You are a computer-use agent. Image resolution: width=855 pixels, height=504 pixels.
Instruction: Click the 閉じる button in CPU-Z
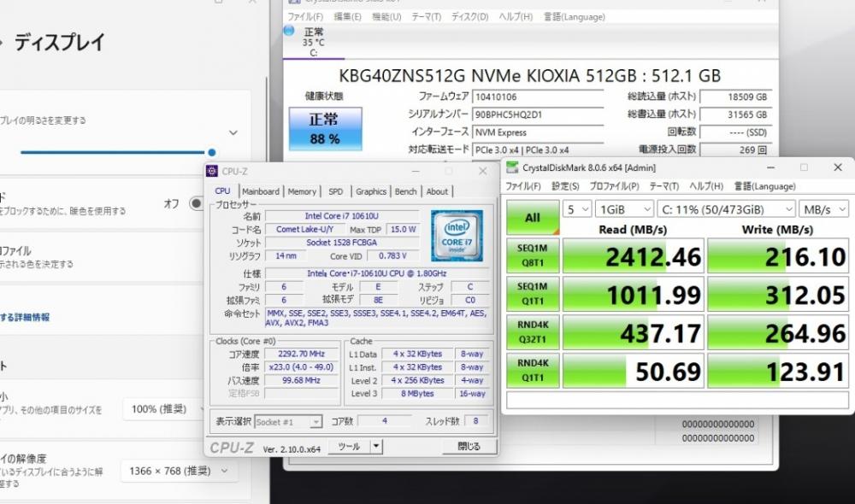[469, 446]
